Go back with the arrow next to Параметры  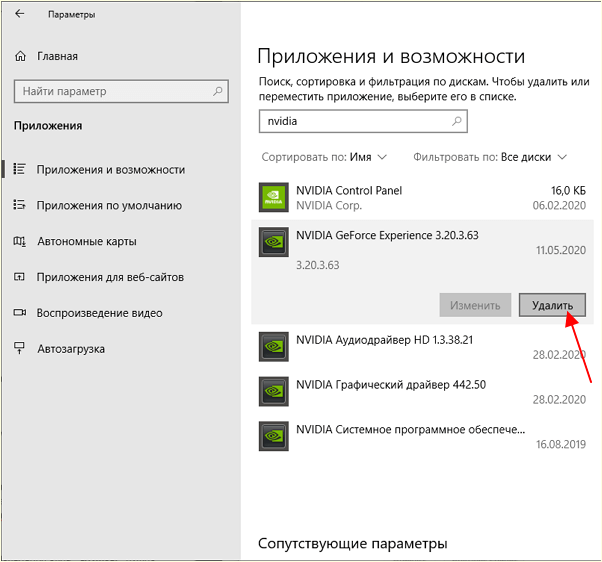pos(19,14)
